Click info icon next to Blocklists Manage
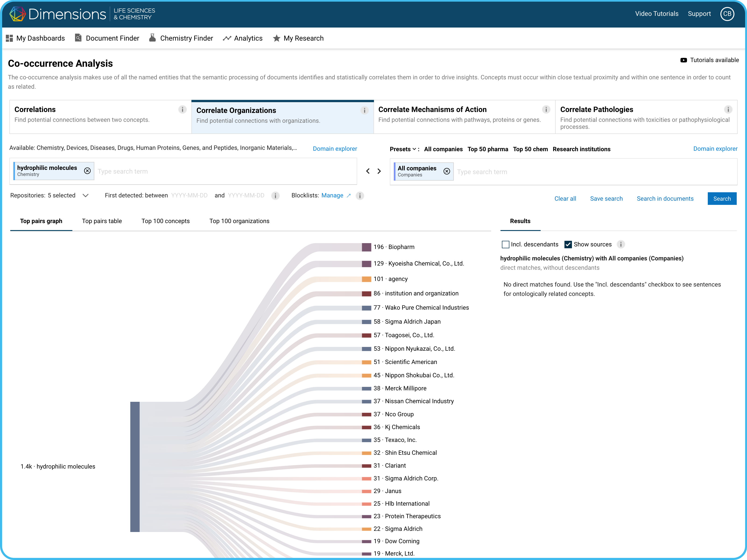 [360, 196]
